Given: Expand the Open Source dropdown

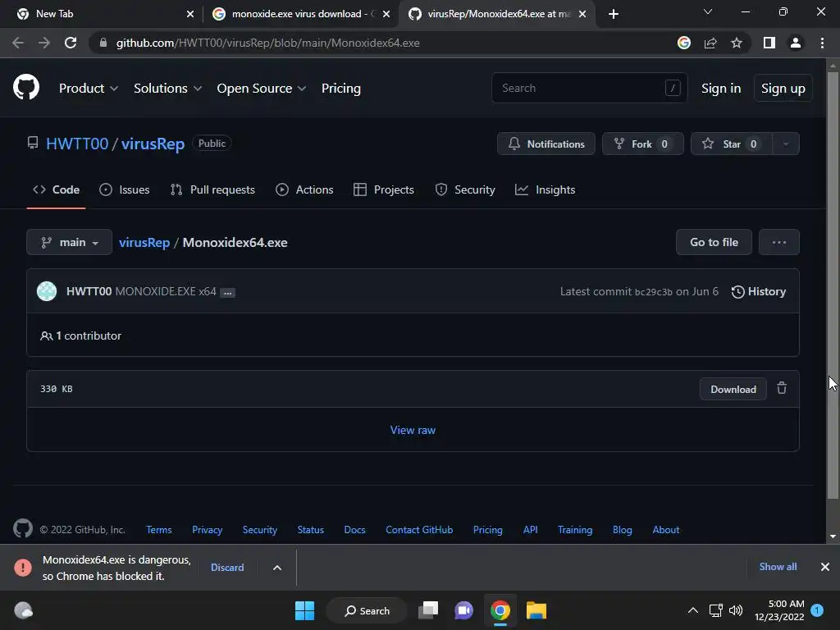Looking at the screenshot, I should click(262, 89).
